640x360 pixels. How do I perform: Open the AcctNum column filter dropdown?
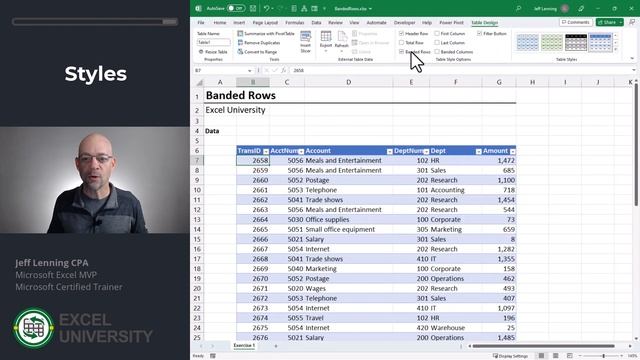[x=301, y=151]
